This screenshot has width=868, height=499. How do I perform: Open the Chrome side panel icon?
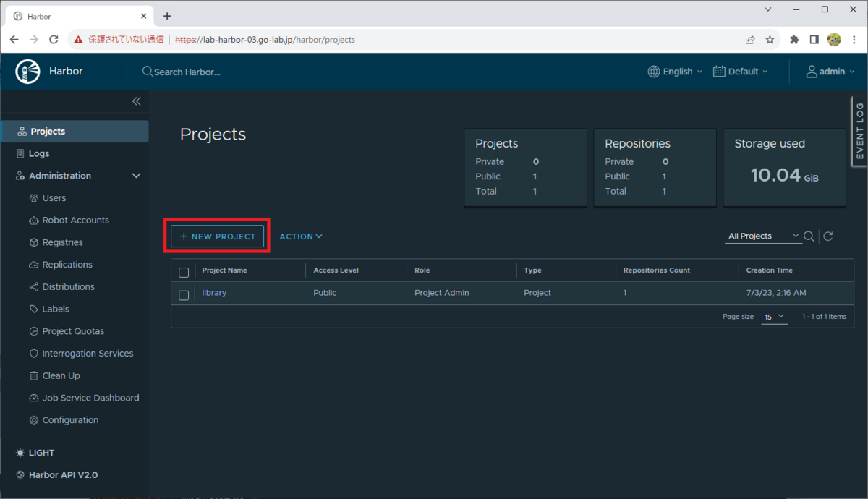814,40
